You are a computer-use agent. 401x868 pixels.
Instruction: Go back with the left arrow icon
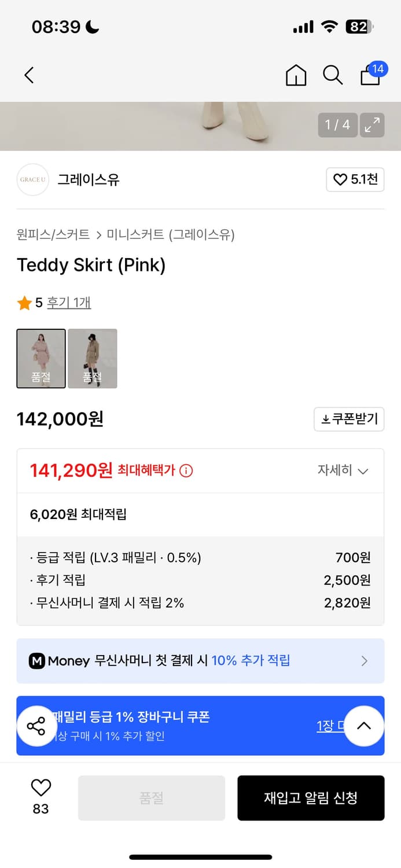click(29, 75)
